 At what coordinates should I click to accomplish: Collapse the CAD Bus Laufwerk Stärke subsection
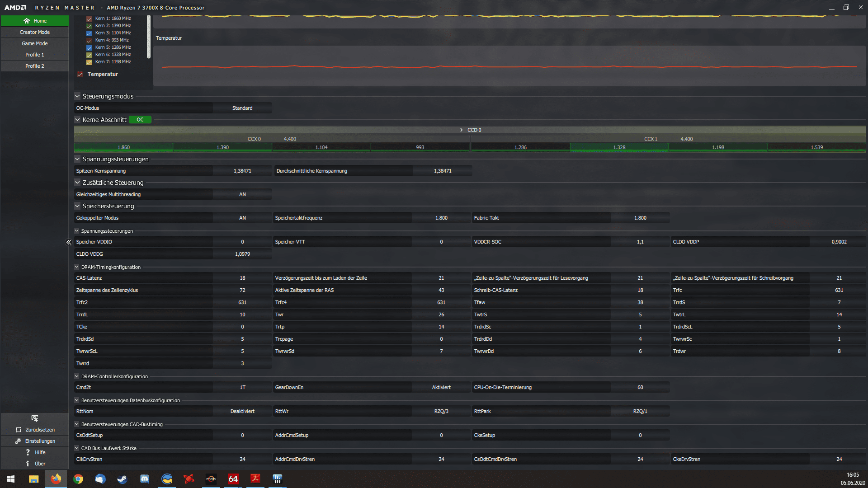[77, 448]
